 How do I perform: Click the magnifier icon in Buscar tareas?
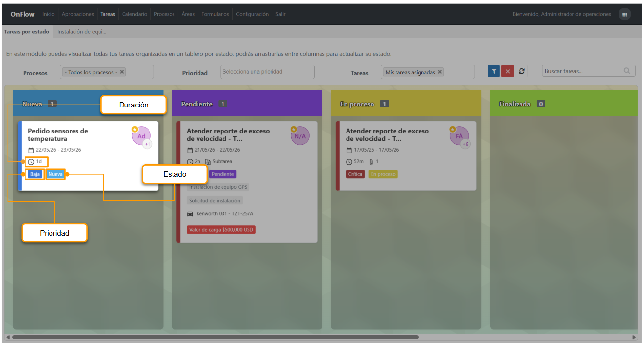(x=627, y=71)
